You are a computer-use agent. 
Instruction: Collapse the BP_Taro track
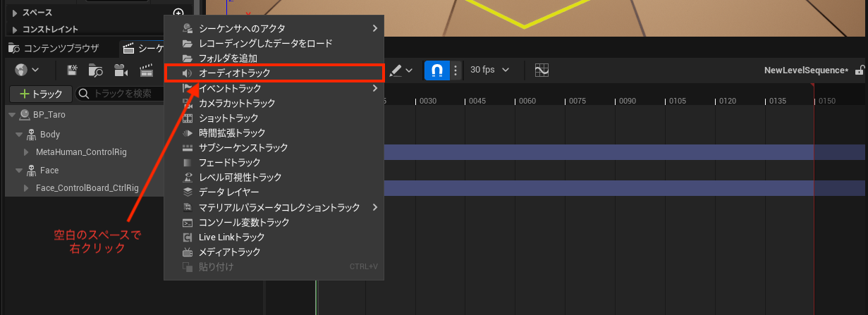11,115
